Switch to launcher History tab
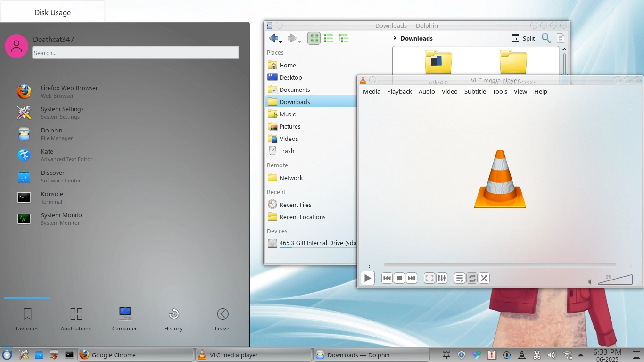 click(173, 319)
